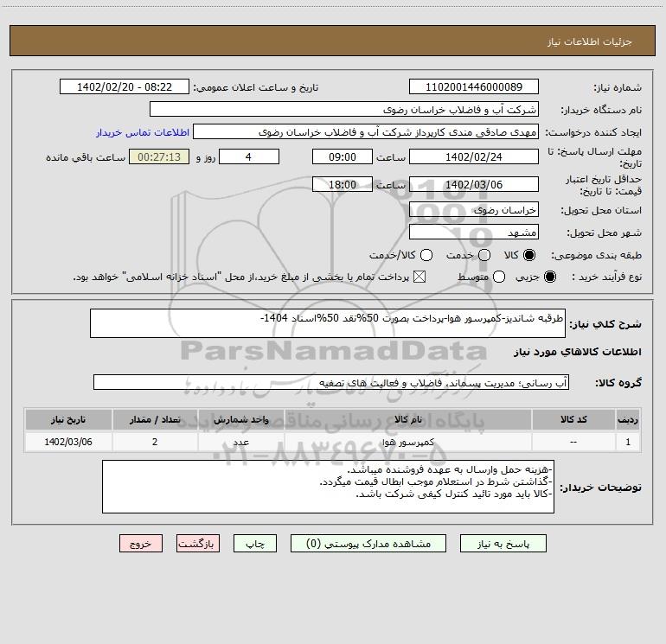This screenshot has height=644, width=666.
Task: Click the buyer organization name field
Action: click(x=344, y=109)
